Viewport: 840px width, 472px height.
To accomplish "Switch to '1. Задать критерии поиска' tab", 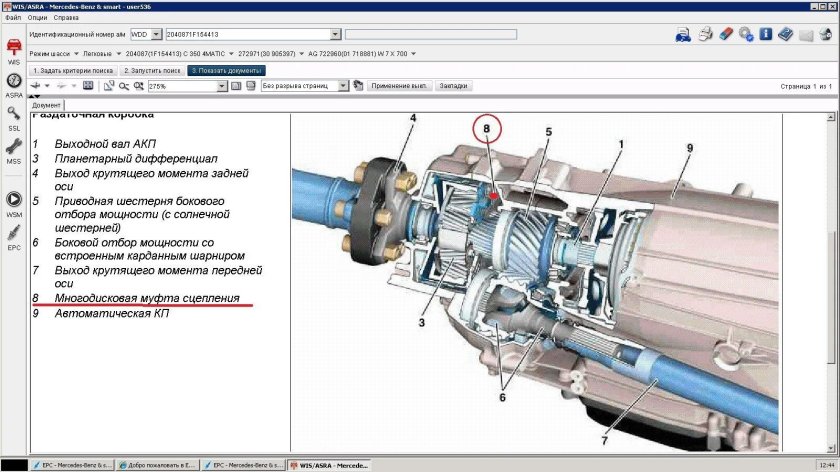I will coord(72,71).
